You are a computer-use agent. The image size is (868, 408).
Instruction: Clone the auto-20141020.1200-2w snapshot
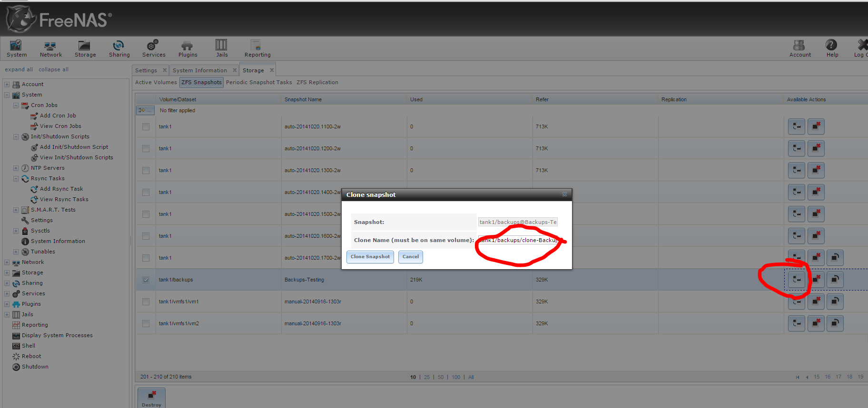[x=797, y=148]
